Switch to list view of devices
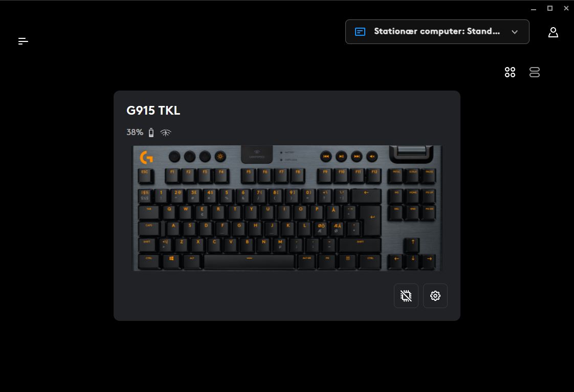 pos(535,72)
